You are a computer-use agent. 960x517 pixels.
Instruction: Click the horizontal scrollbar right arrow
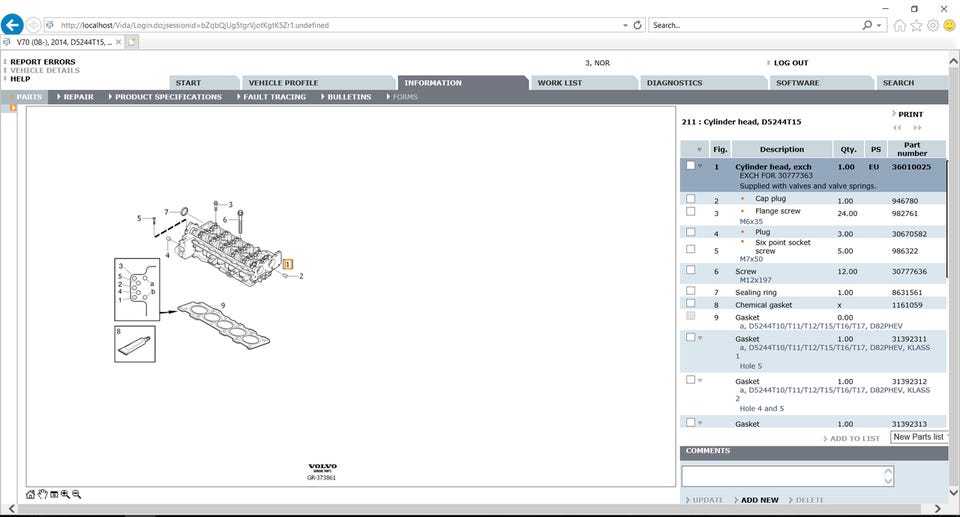937,508
